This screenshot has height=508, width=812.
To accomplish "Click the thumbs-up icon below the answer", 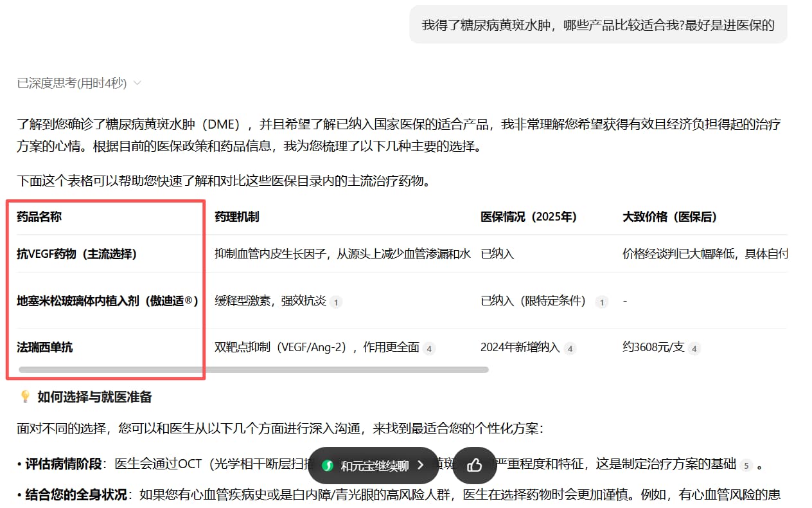I will coord(475,465).
